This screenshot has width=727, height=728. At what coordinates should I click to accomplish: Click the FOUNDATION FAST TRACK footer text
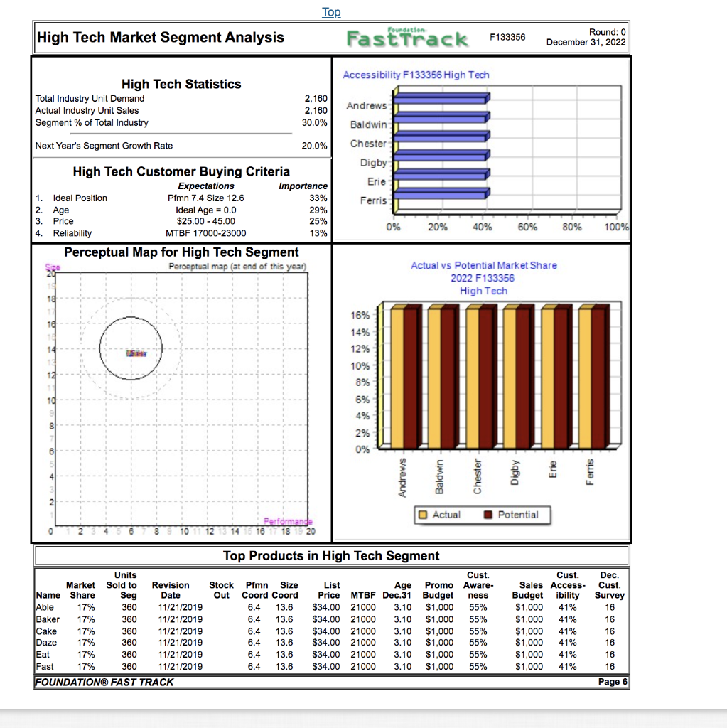(103, 682)
